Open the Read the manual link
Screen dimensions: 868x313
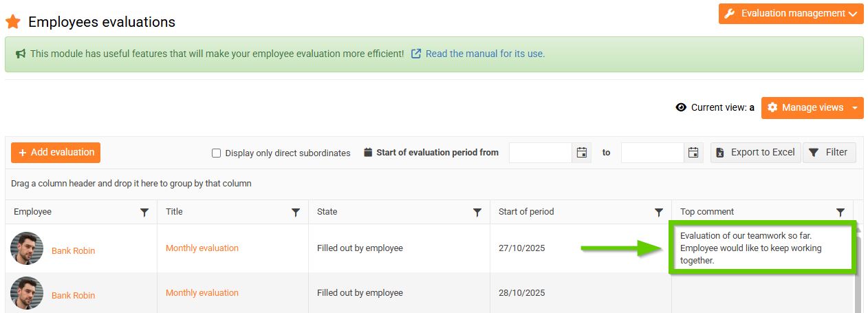(x=485, y=54)
